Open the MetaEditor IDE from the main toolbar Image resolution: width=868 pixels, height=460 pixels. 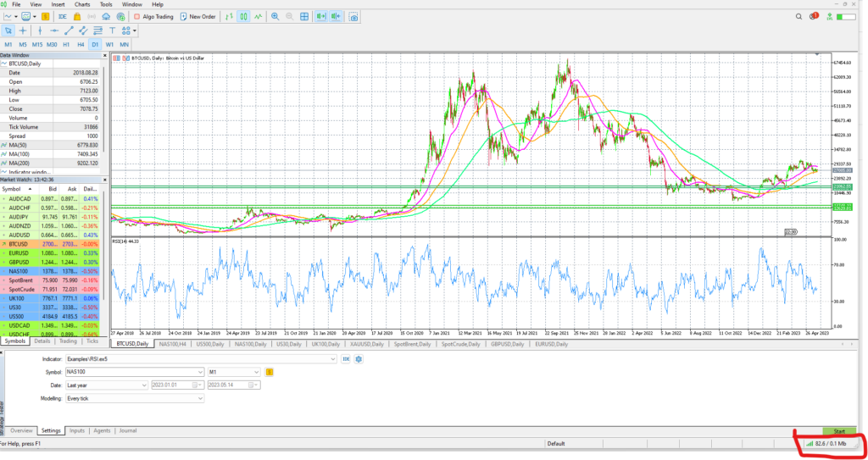coord(63,17)
